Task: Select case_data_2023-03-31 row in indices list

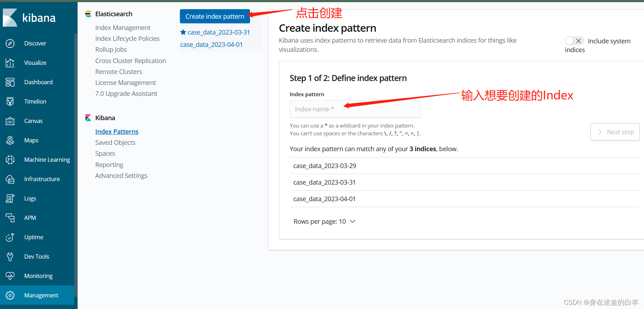Action: pyautogui.click(x=464, y=182)
